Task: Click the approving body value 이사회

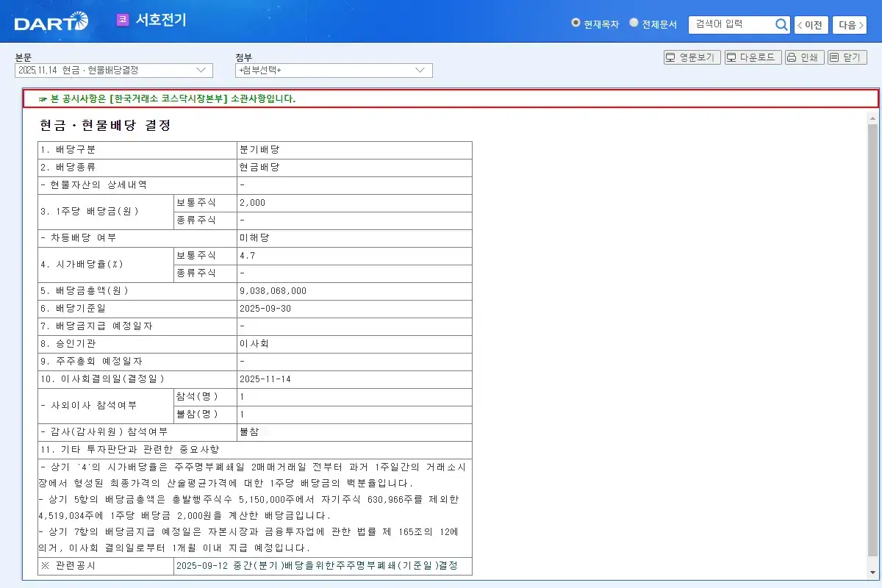Action: point(254,344)
